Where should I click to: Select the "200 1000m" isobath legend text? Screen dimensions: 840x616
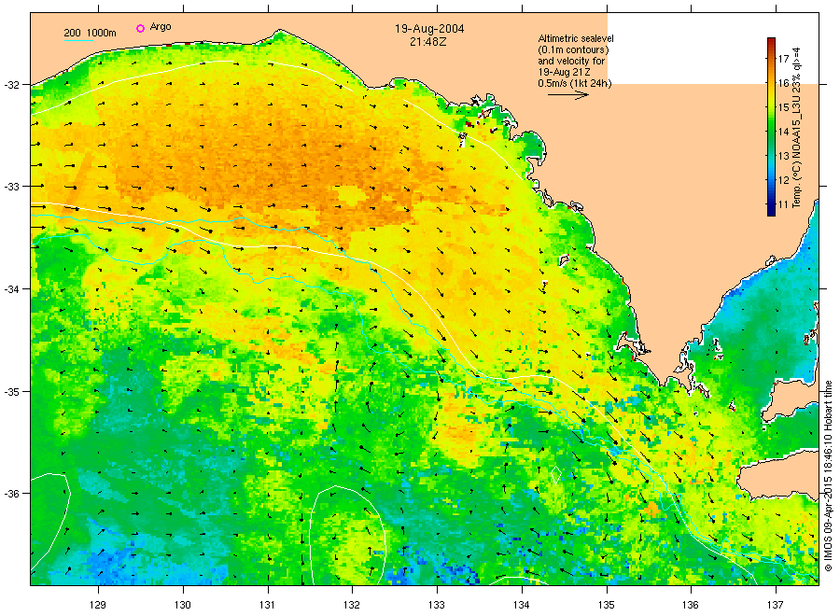[90, 34]
